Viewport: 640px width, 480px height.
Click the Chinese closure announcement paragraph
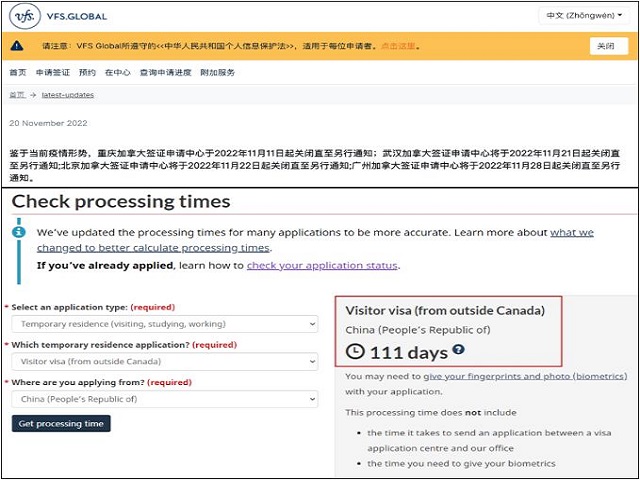[x=315, y=166]
